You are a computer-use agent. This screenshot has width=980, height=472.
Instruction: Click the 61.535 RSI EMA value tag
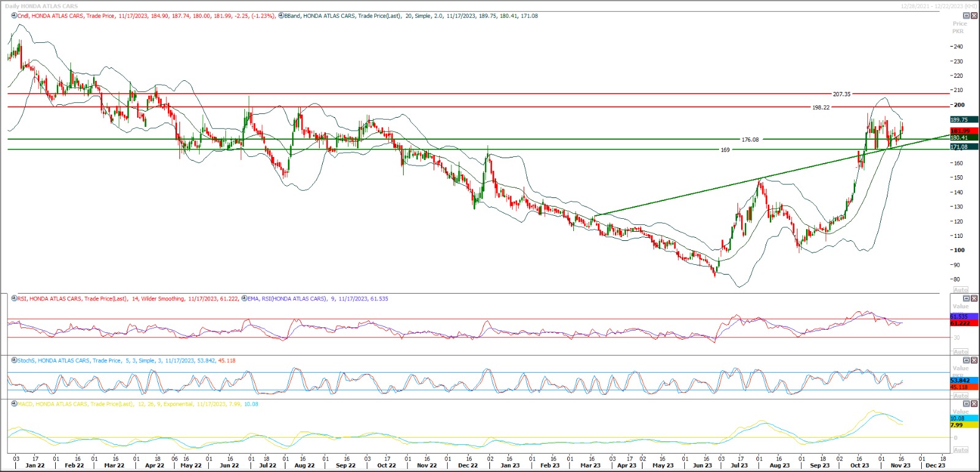point(964,316)
